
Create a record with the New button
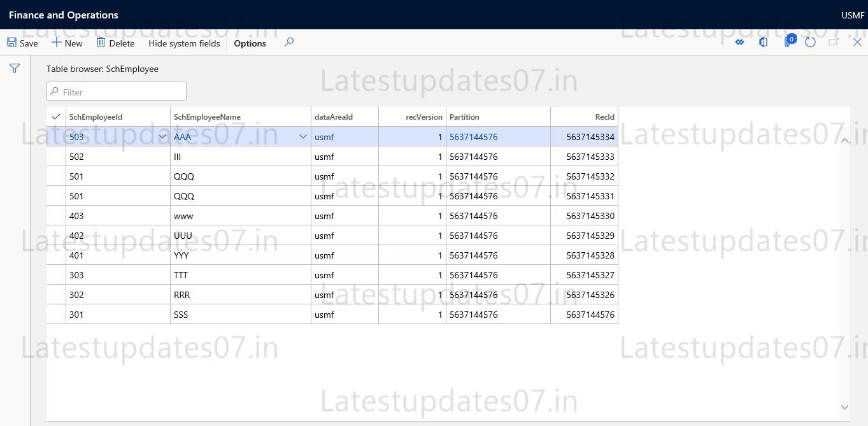tap(66, 42)
